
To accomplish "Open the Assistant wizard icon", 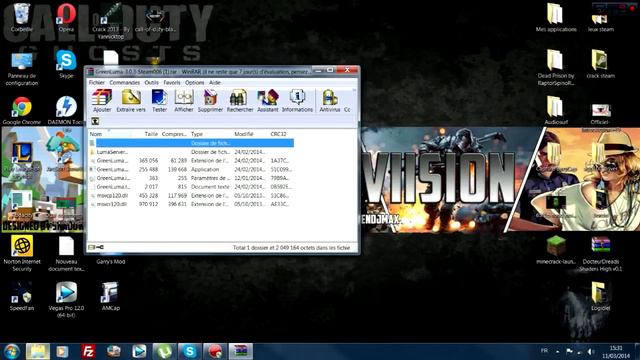I will click(267, 101).
